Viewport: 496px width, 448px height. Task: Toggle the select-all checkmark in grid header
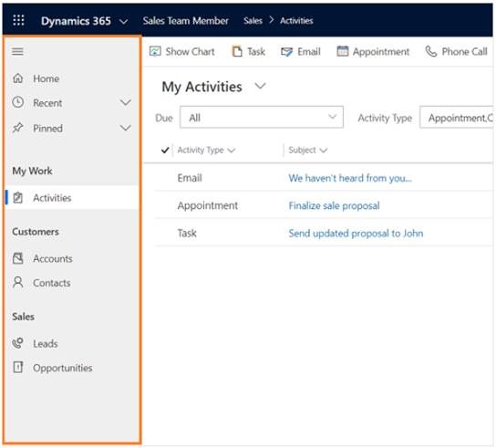click(x=165, y=150)
